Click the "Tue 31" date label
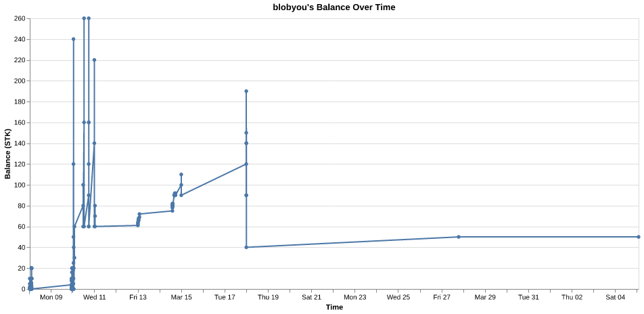 (x=529, y=297)
